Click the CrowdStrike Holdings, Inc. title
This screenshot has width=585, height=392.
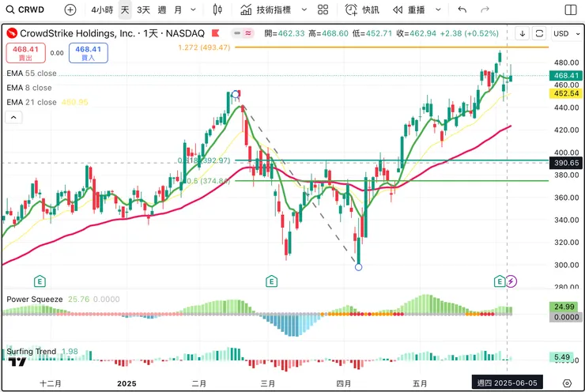click(x=77, y=33)
